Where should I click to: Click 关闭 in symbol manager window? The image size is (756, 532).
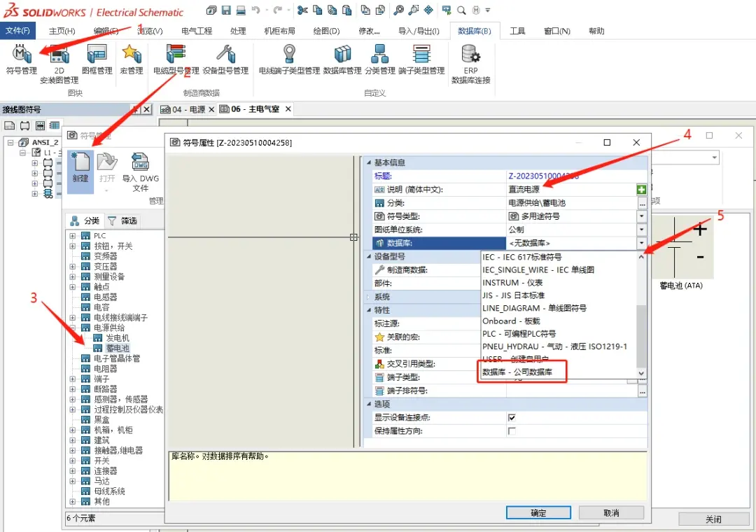(x=713, y=519)
